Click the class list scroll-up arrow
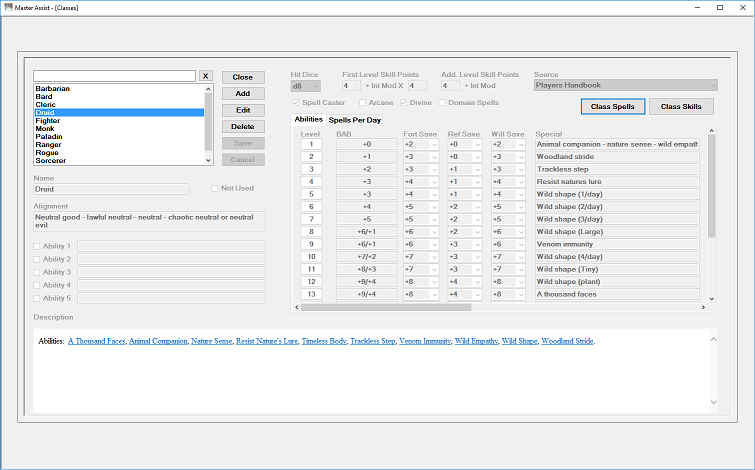The height and width of the screenshot is (470, 755). click(x=208, y=89)
